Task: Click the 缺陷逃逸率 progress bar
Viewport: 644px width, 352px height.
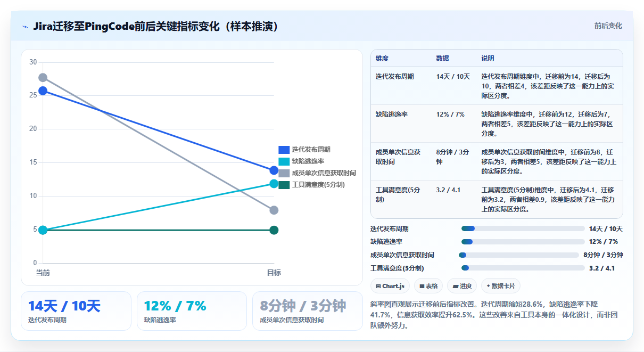Action: click(x=523, y=242)
